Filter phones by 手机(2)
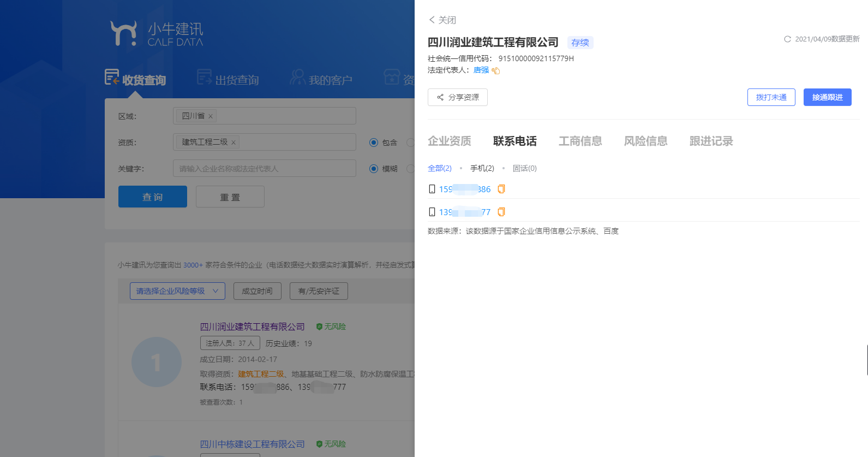 tap(482, 168)
